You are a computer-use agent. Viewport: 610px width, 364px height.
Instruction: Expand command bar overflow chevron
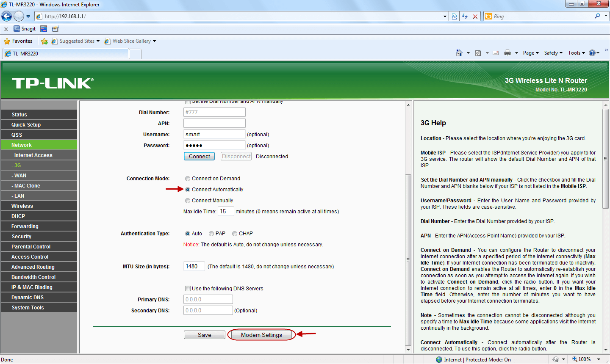pyautogui.click(x=607, y=50)
